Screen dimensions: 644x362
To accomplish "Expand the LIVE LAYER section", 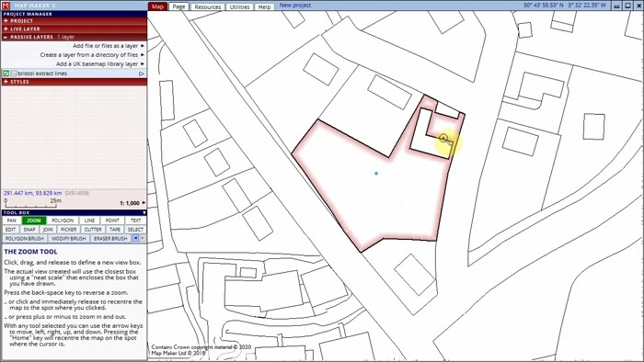I will pos(74,28).
